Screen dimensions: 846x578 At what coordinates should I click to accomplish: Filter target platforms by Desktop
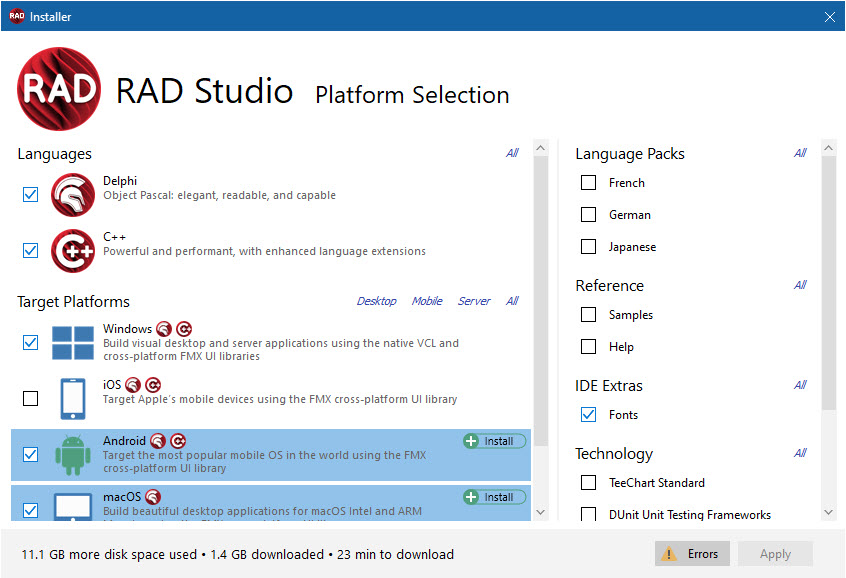click(x=377, y=301)
